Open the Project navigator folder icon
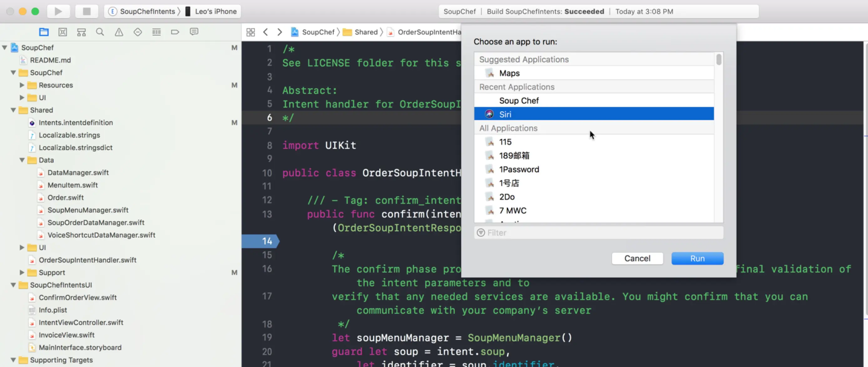 pos(44,32)
